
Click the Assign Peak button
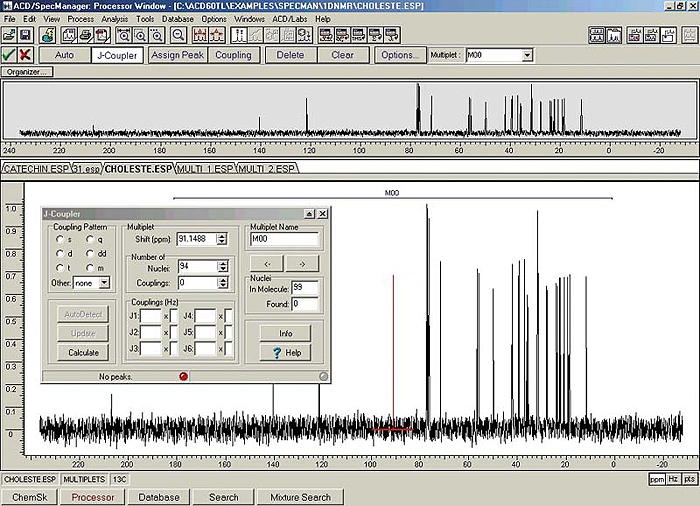pos(177,55)
